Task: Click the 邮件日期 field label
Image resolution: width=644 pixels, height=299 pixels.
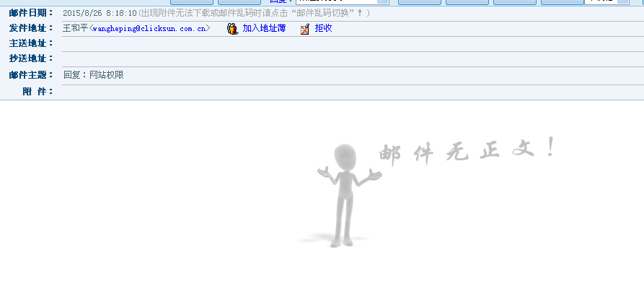Action: (x=31, y=13)
